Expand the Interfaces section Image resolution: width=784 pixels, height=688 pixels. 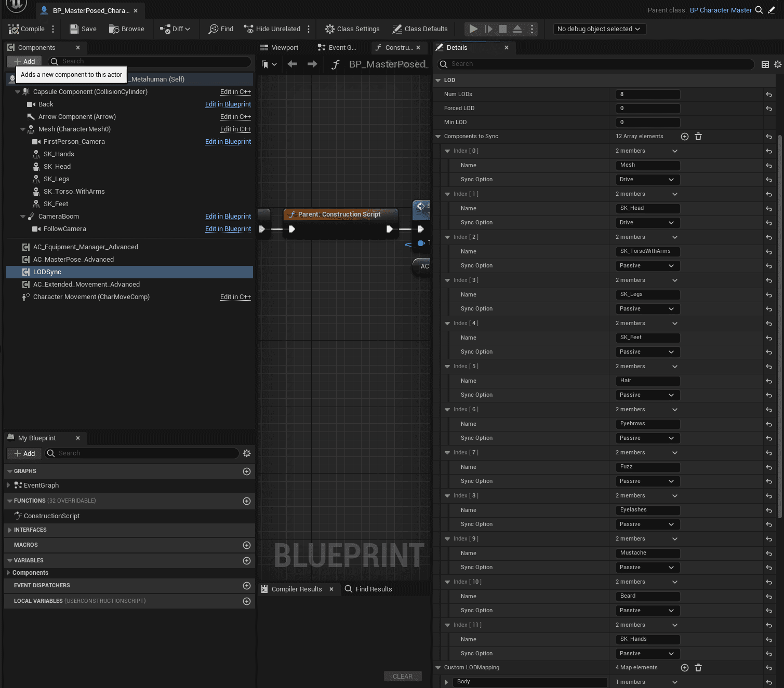[10, 530]
